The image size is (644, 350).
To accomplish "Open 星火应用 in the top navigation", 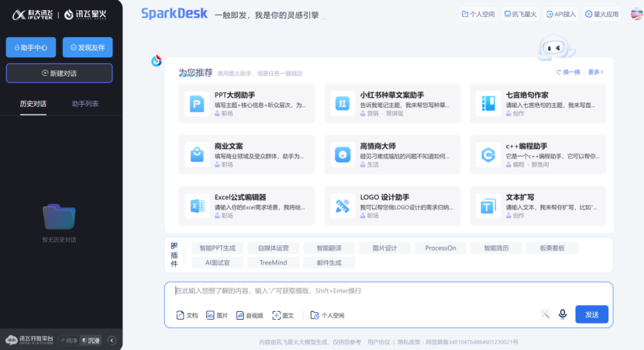I will coord(601,14).
